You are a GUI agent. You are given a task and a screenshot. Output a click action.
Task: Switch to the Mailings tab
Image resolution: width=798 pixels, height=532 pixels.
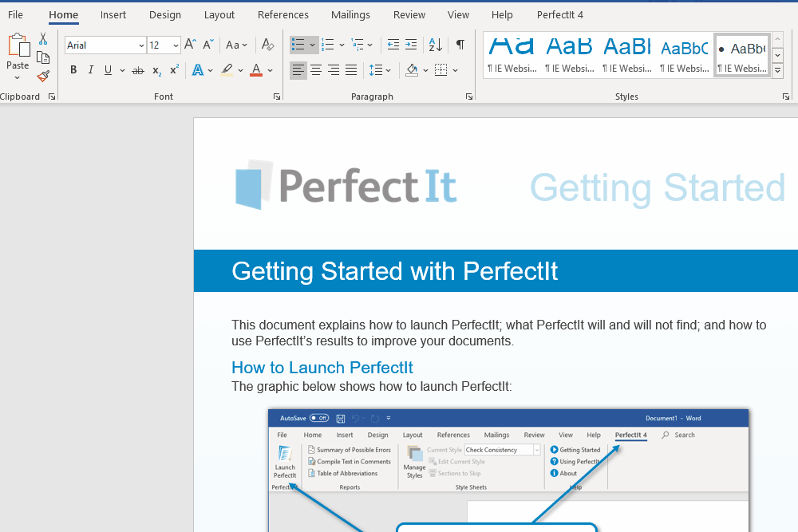pyautogui.click(x=350, y=14)
